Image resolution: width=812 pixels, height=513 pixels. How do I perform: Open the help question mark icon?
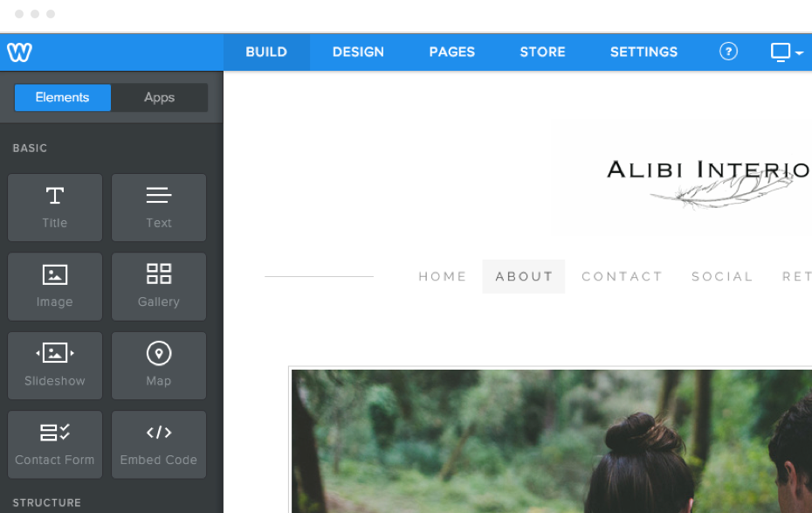coord(728,52)
